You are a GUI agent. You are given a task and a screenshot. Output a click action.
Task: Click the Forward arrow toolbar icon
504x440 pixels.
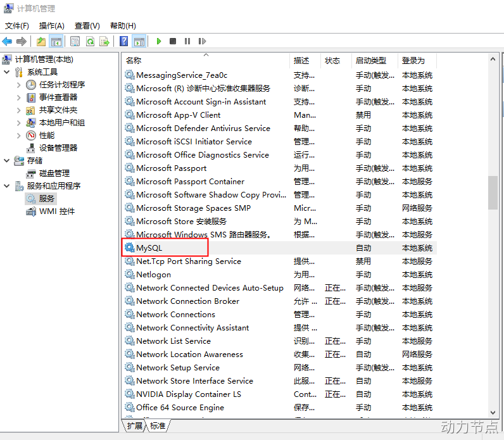point(22,41)
